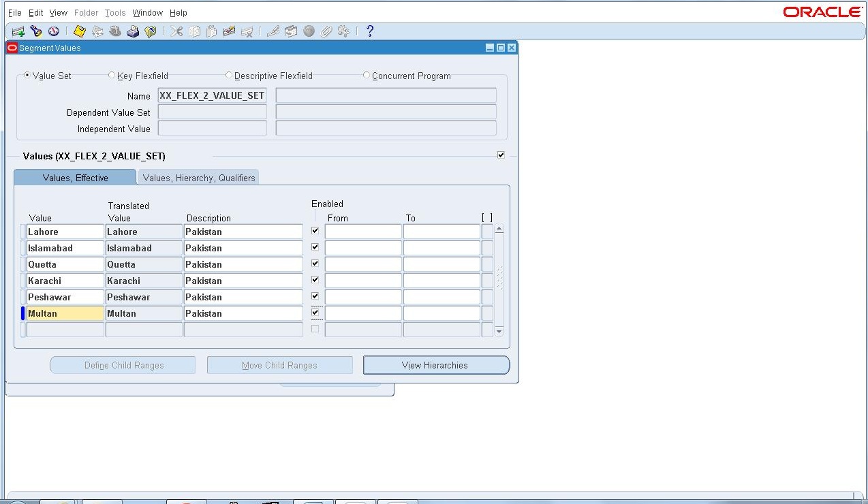Screen dimensions: 868x504
Task: Open the Find flashlight icon
Action: tap(35, 31)
